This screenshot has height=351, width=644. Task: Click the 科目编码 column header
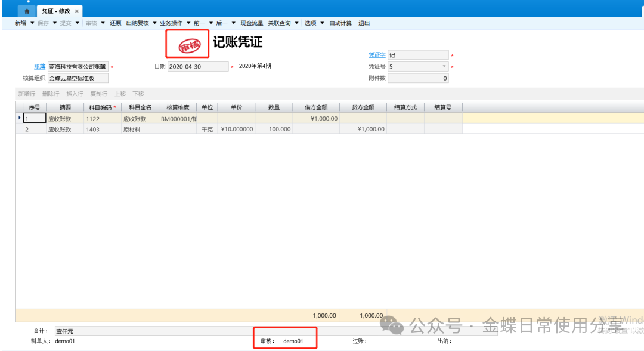click(102, 107)
